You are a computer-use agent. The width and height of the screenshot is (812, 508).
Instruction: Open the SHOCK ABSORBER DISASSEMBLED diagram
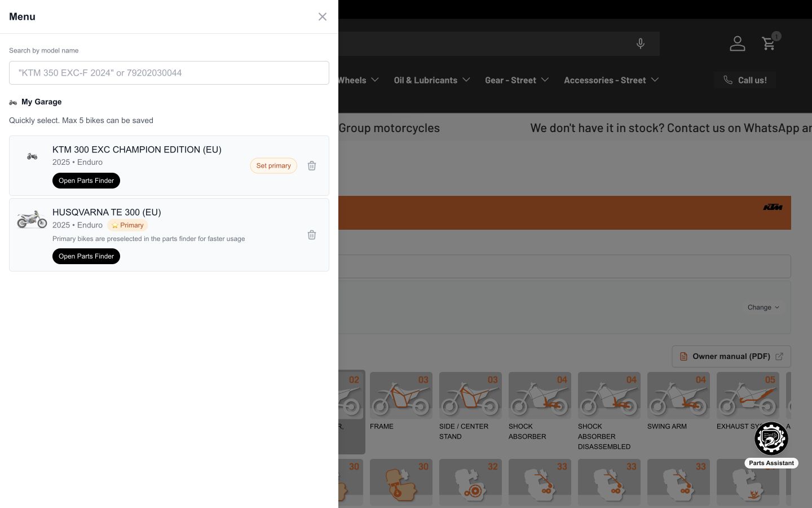click(609, 412)
